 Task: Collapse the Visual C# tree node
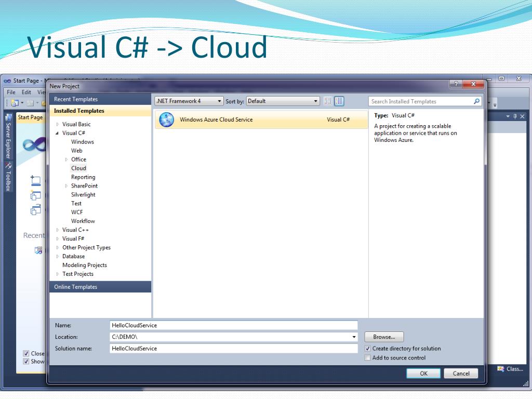[57, 133]
